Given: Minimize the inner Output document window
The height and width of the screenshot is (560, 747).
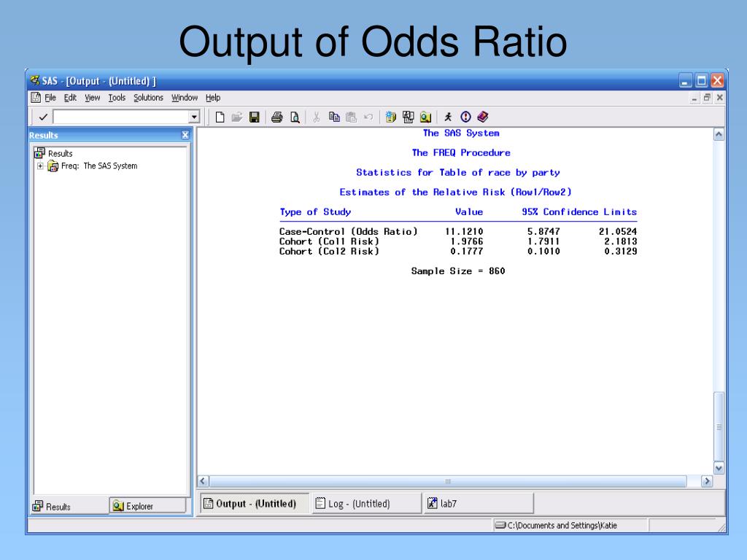Looking at the screenshot, I should [694, 98].
